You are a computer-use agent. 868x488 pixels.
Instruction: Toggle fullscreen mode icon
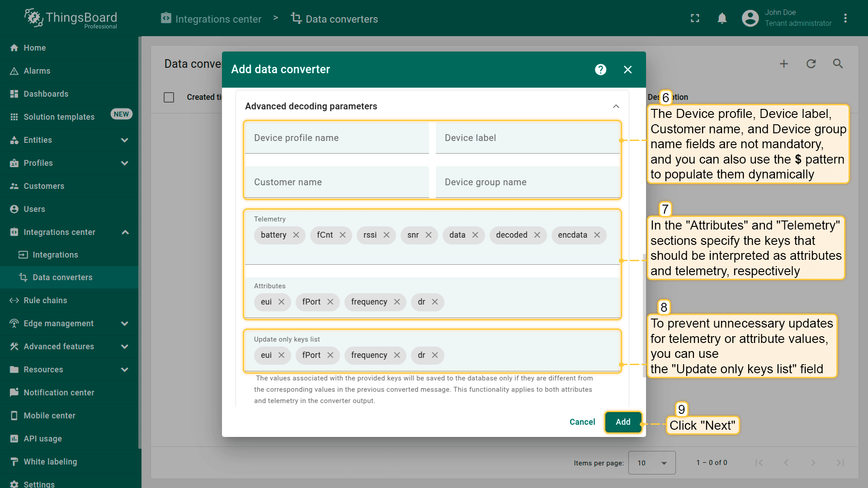[x=695, y=19]
